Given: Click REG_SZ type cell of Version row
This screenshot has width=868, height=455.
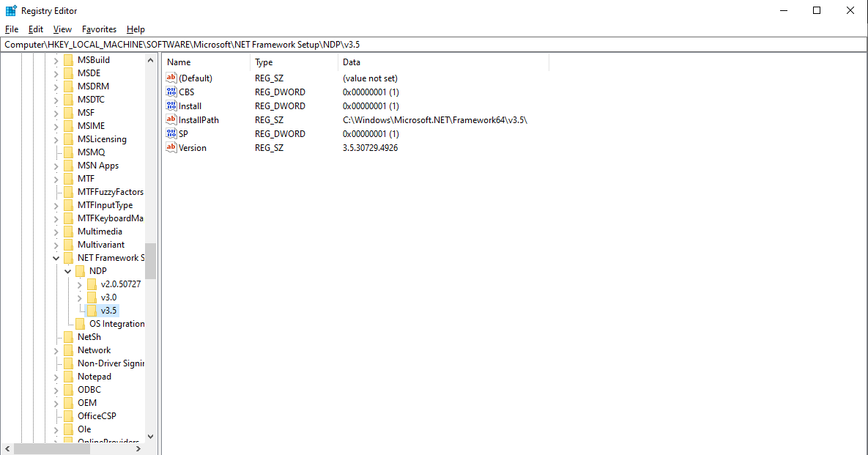Looking at the screenshot, I should (x=270, y=148).
